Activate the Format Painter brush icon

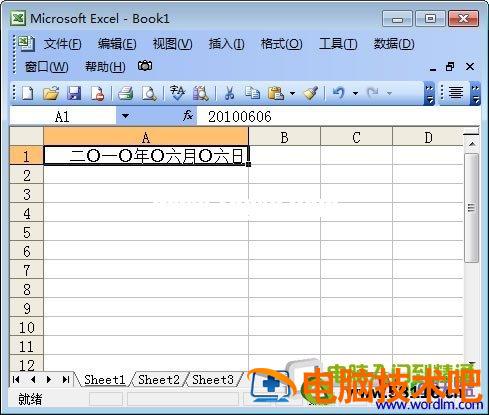coord(311,93)
